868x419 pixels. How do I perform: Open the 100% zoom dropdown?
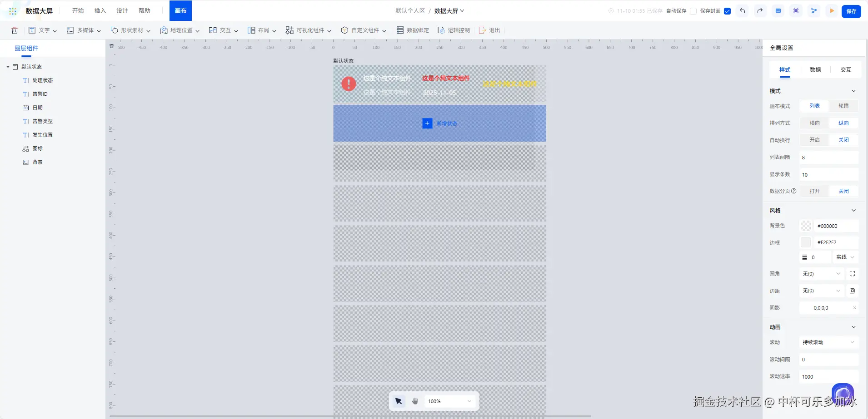[x=450, y=401]
